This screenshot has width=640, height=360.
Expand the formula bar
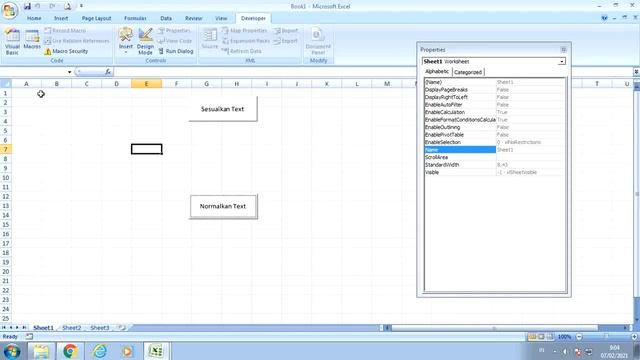[x=636, y=72]
